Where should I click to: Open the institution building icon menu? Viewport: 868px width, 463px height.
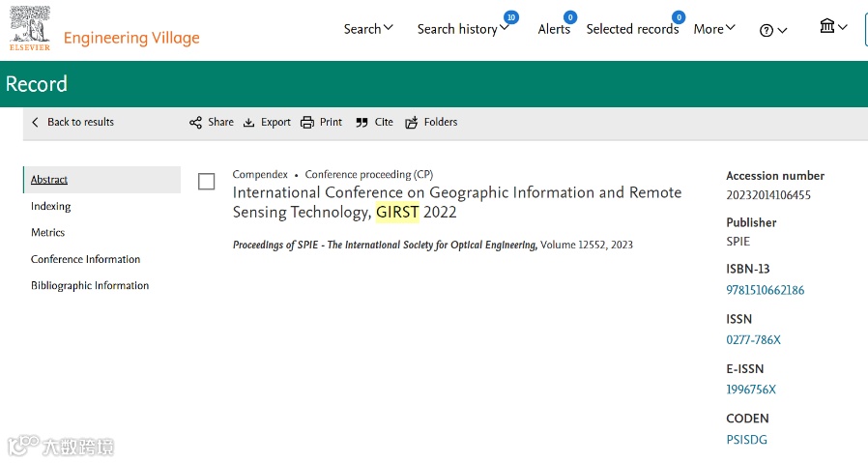tap(833, 26)
